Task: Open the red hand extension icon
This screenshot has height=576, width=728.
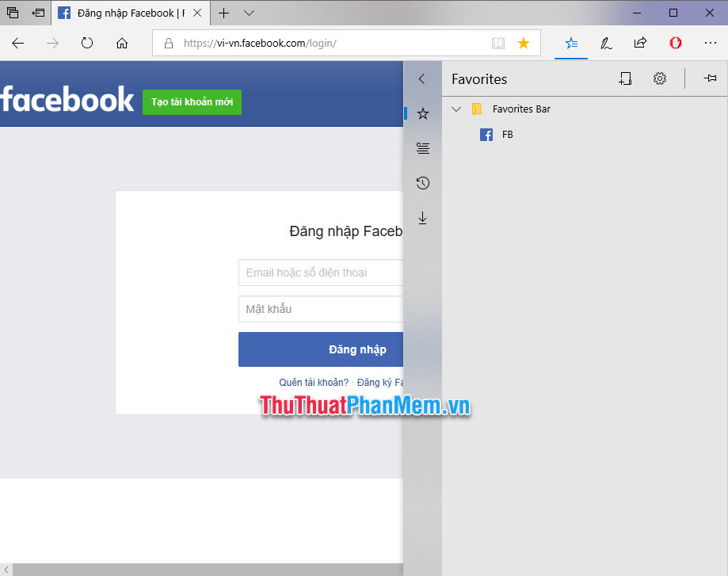Action: click(x=675, y=43)
